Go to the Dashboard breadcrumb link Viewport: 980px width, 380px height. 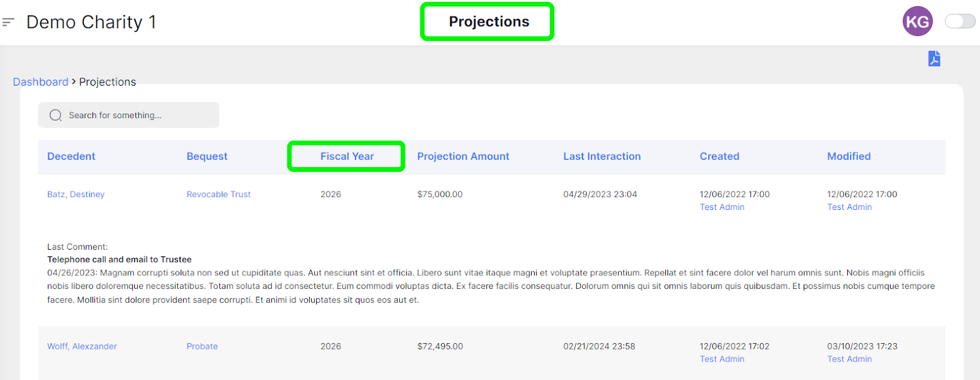point(40,82)
